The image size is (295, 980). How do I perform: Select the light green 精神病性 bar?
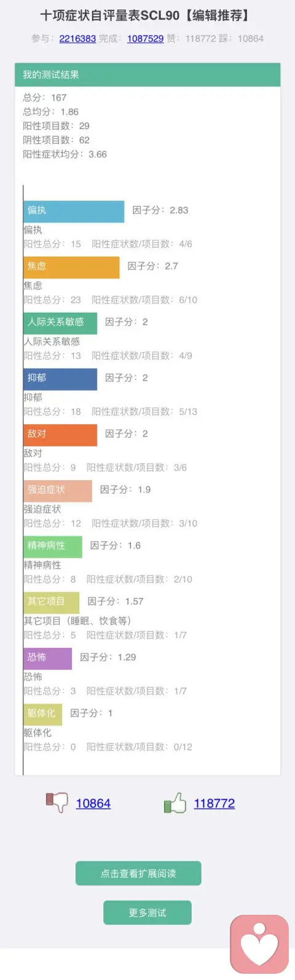[x=53, y=547]
